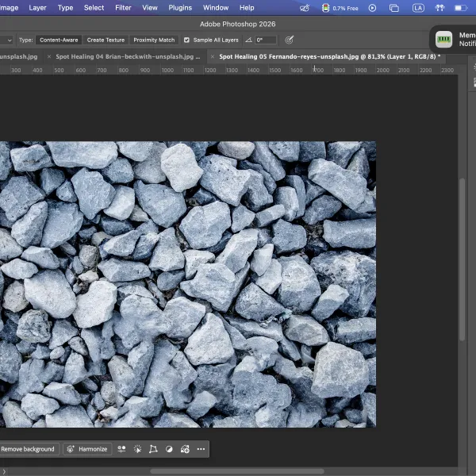
Task: Click the horizontal ruler at 1000
Action: click(x=167, y=70)
